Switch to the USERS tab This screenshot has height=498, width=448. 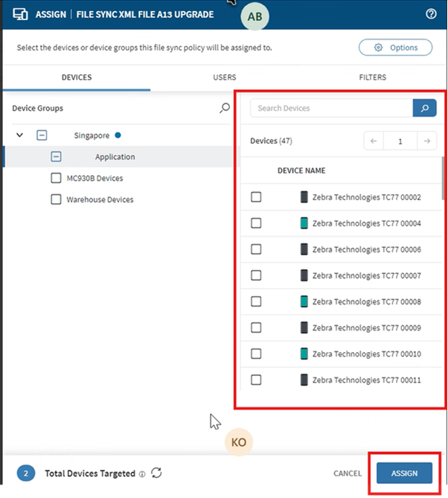coord(225,77)
